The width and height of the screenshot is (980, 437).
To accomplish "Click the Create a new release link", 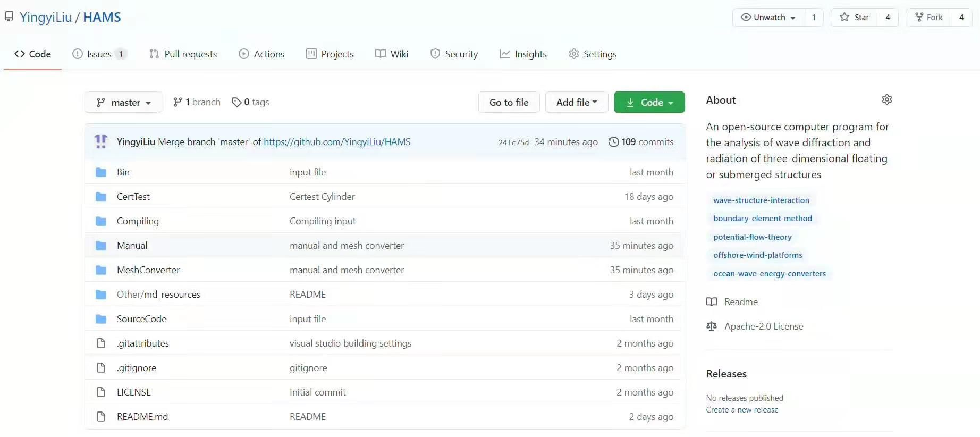I will pos(742,410).
